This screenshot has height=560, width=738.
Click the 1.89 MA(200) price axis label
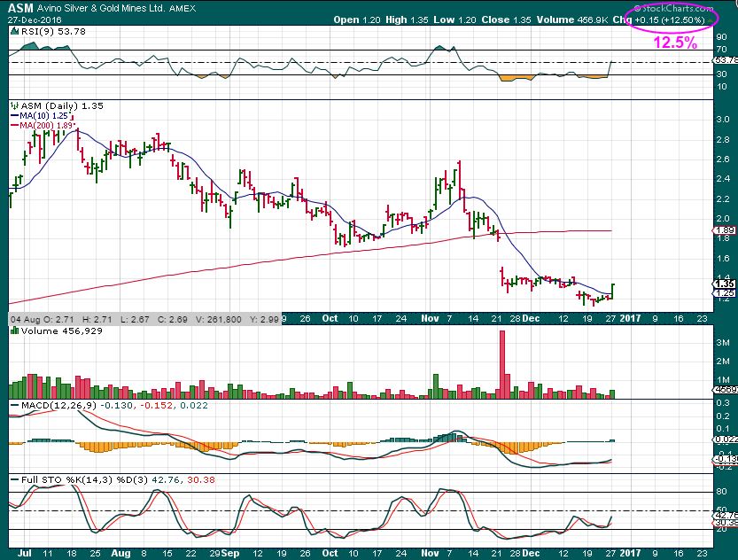click(726, 230)
